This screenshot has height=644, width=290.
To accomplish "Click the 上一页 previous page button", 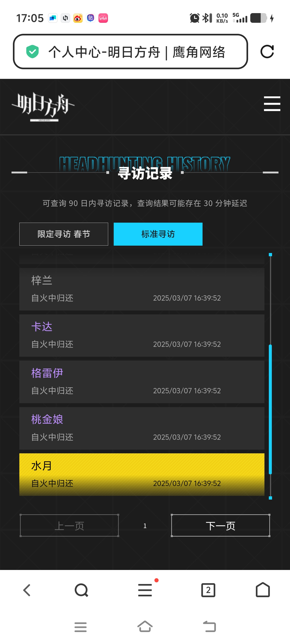I will (69, 526).
